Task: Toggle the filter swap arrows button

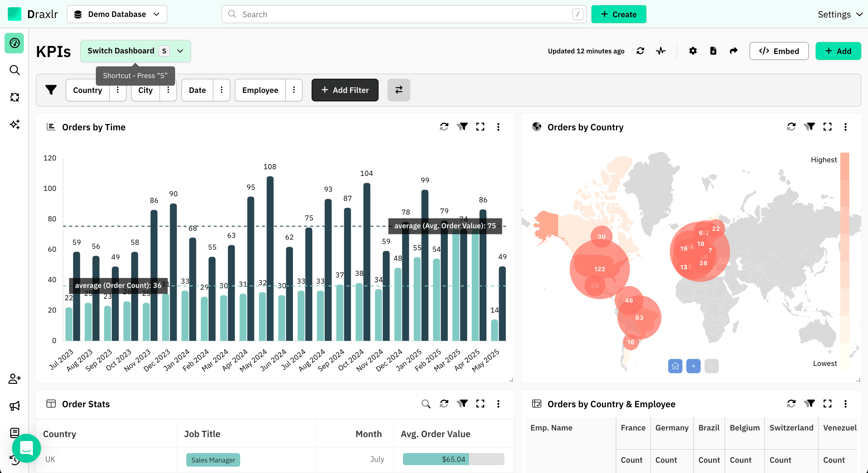Action: (x=399, y=90)
